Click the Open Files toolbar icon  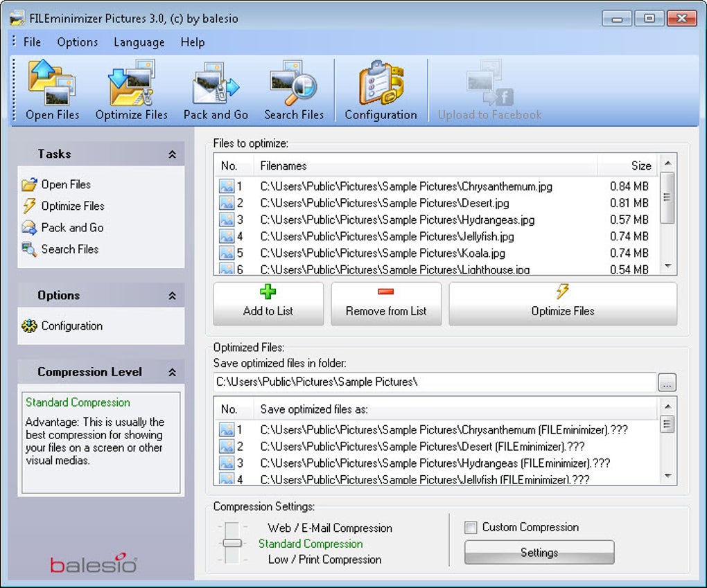click(52, 82)
